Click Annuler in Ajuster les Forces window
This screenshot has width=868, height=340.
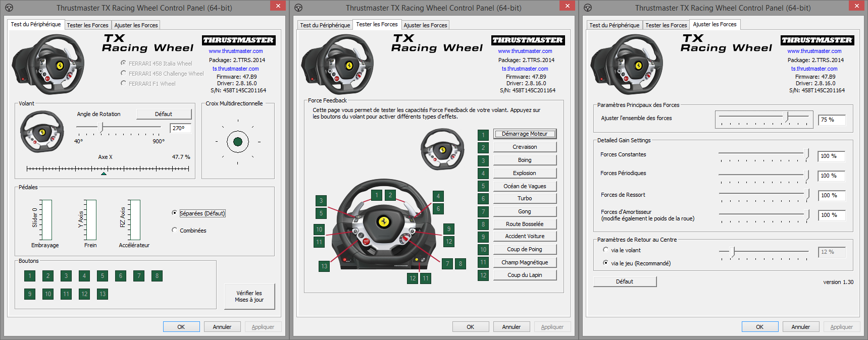[x=800, y=327]
